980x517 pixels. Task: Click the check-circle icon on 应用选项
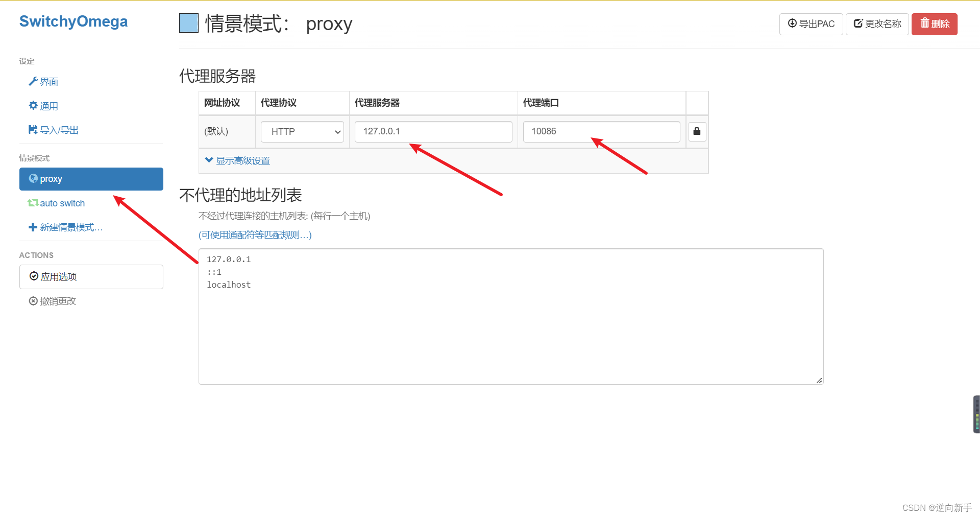[34, 276]
